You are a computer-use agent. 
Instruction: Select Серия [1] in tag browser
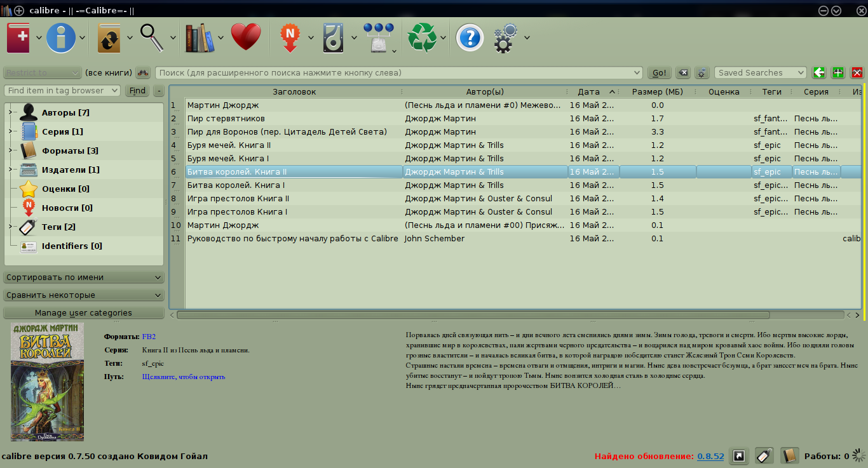(62, 132)
